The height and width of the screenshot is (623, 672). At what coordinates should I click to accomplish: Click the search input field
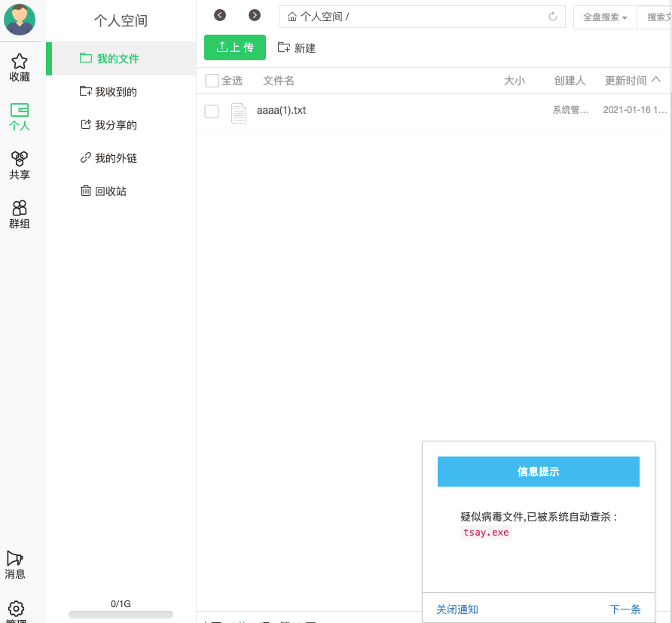[655, 17]
